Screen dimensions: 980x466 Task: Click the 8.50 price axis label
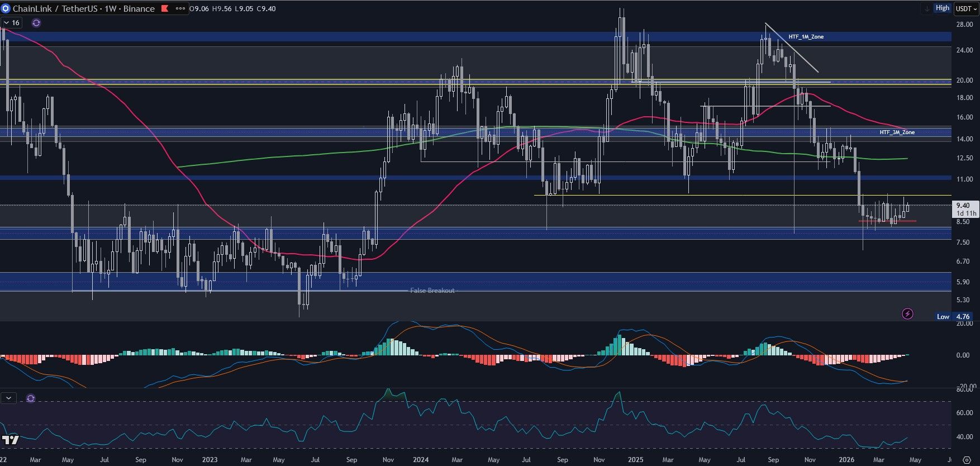pos(963,222)
